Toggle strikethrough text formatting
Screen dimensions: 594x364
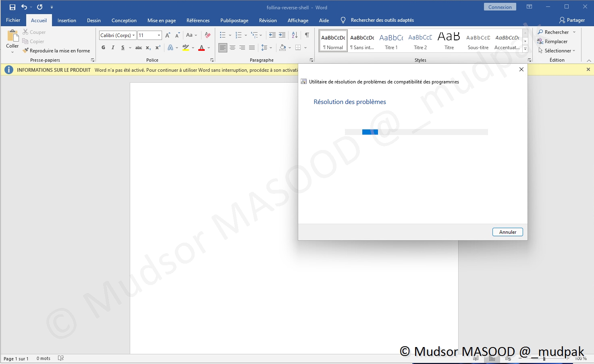click(138, 48)
